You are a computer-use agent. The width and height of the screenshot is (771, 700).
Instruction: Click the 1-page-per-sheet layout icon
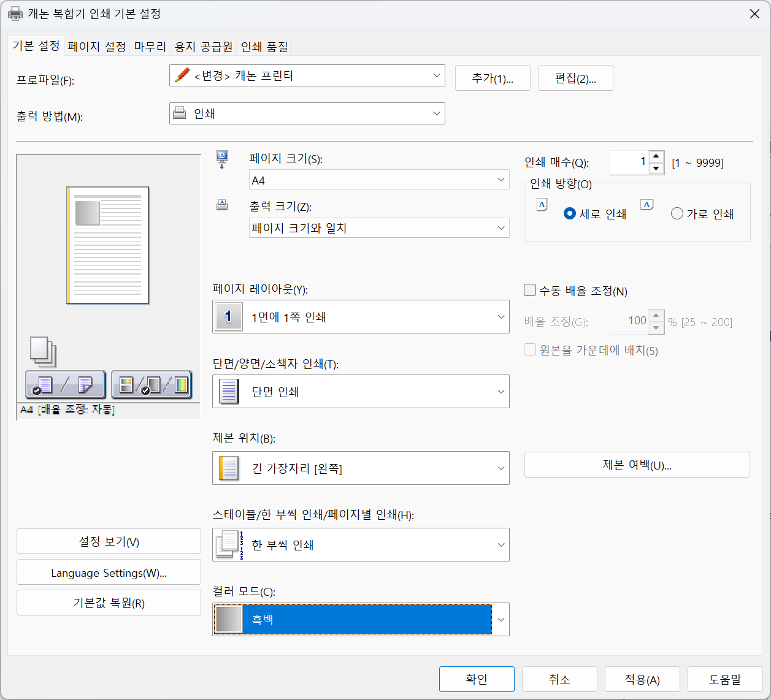click(228, 317)
